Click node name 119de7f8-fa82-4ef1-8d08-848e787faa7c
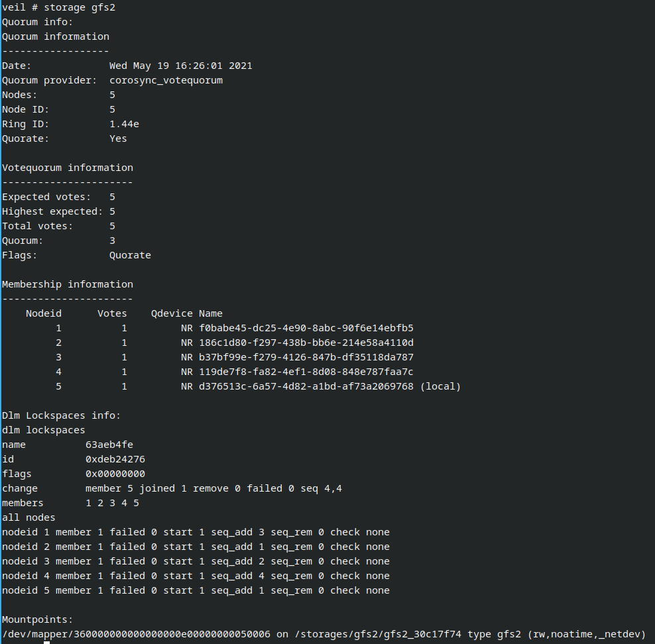The width and height of the screenshot is (655, 644). click(x=306, y=372)
